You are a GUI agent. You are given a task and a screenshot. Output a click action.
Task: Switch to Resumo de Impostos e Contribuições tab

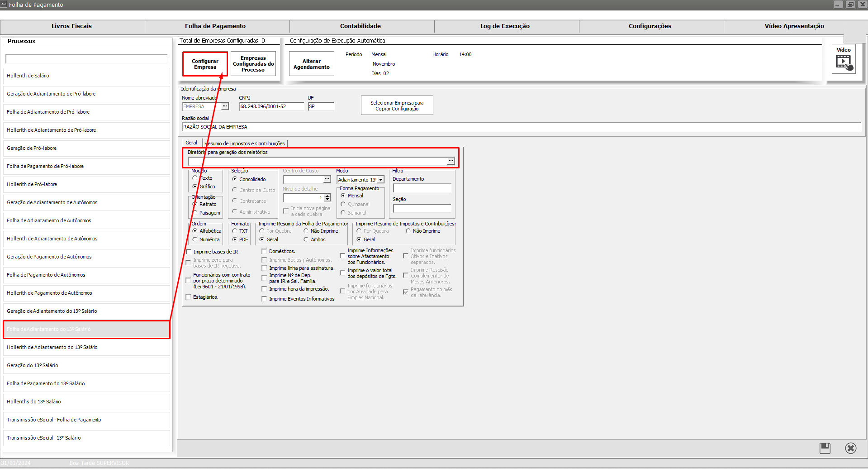point(245,144)
